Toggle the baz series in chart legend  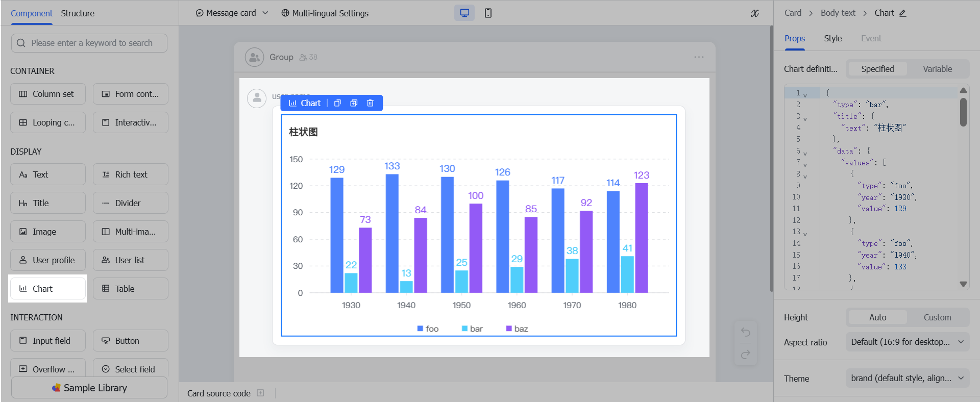(x=517, y=329)
